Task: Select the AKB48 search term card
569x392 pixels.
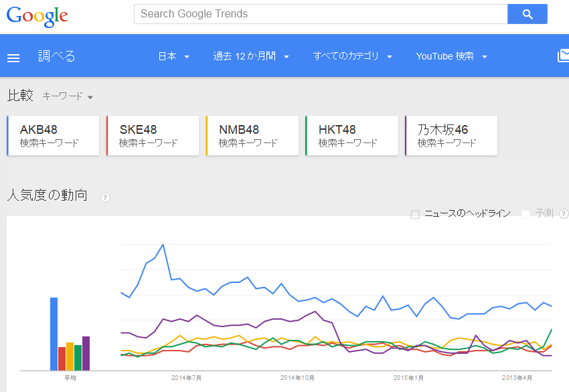Action: coord(54,136)
